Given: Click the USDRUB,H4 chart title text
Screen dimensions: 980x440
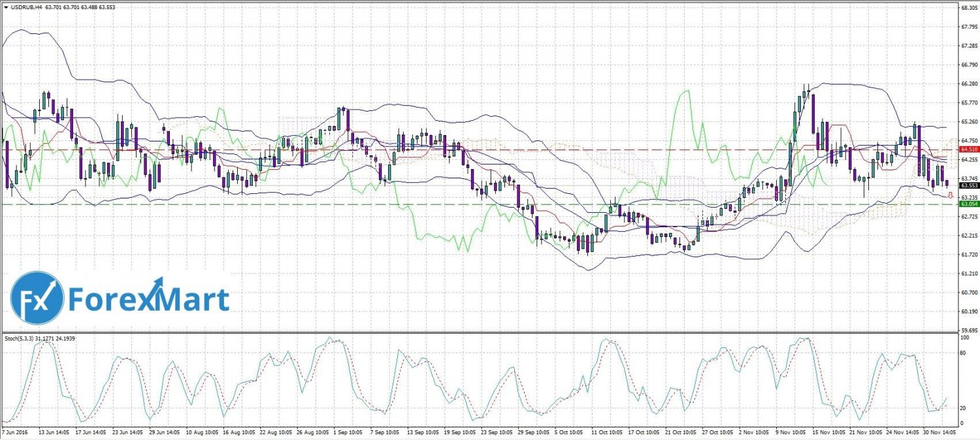Looking at the screenshot, I should [25, 7].
